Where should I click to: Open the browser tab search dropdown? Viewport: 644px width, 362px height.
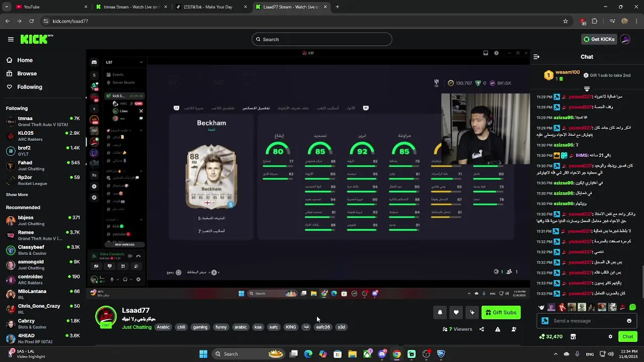click(x=7, y=7)
